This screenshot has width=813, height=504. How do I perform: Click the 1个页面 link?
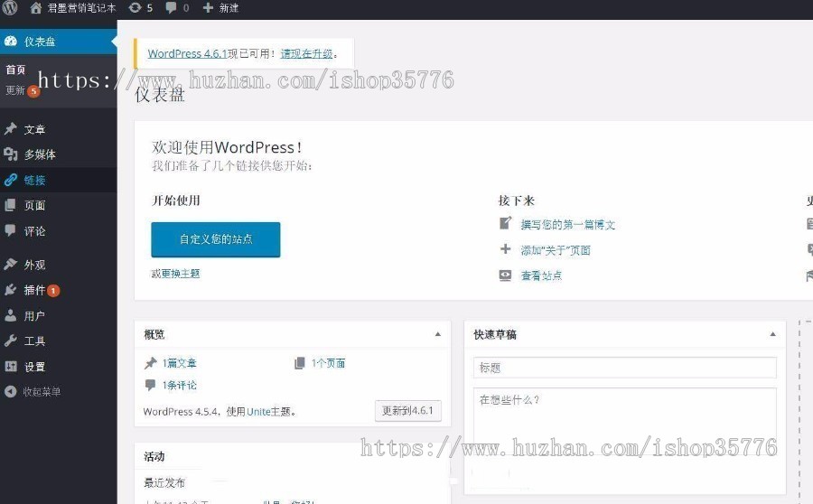328,363
